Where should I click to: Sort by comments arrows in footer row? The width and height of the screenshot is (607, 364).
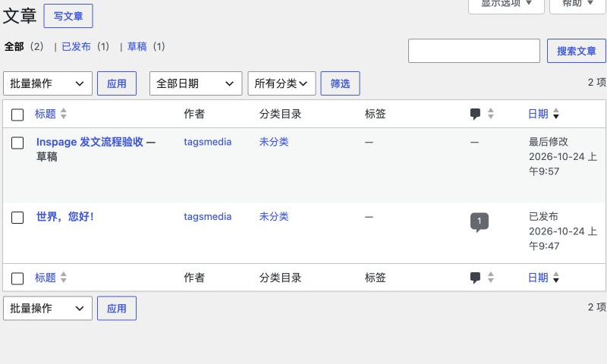coord(491,278)
